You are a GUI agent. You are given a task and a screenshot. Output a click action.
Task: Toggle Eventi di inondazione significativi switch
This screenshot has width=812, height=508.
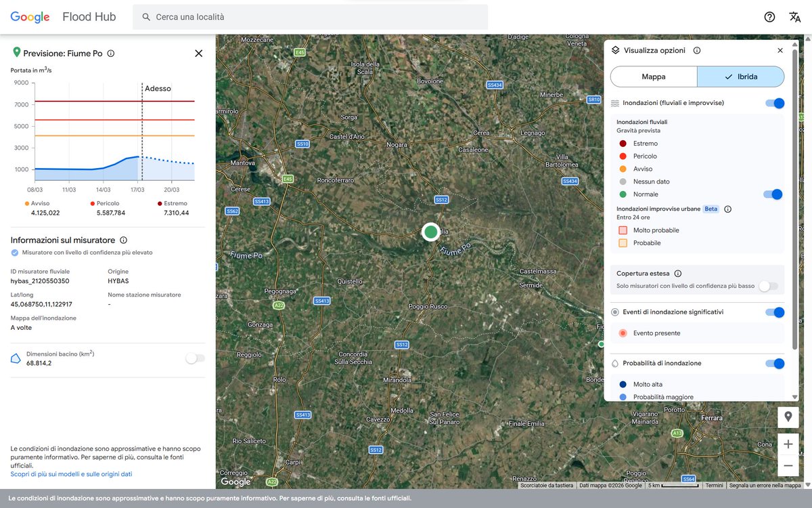(775, 312)
